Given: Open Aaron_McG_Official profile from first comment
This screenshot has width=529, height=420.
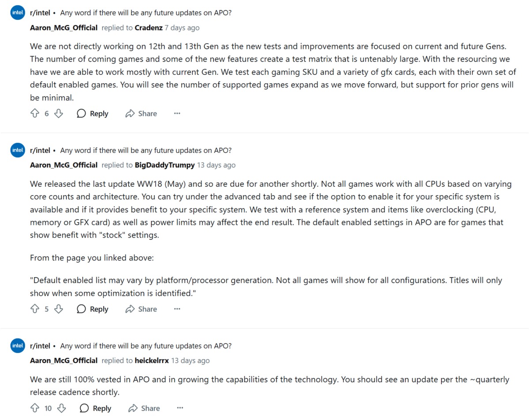Looking at the screenshot, I should click(x=64, y=28).
